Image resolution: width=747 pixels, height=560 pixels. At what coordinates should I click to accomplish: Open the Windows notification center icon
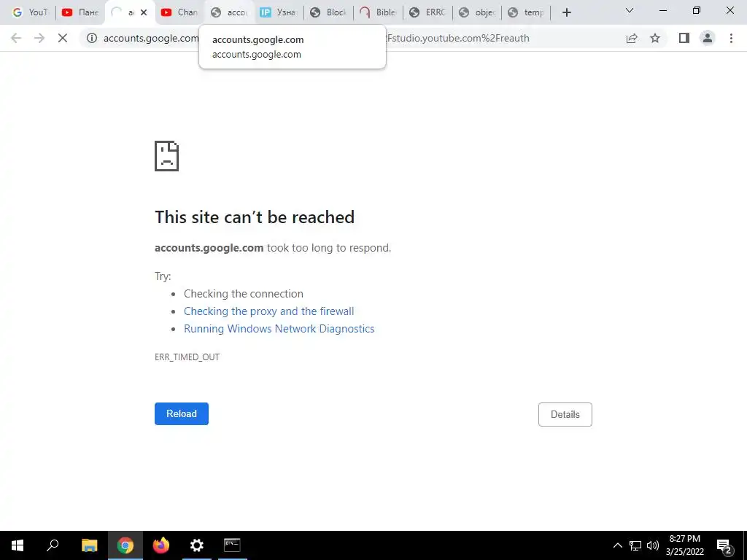point(724,545)
